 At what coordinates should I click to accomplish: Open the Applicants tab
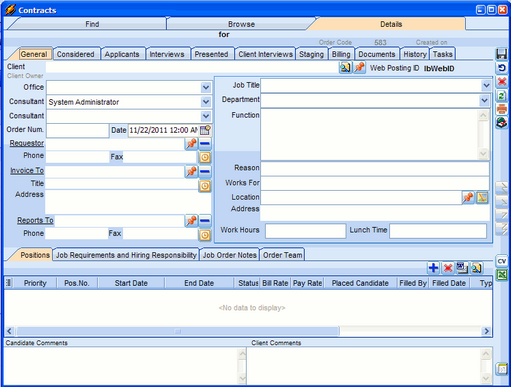tap(122, 54)
